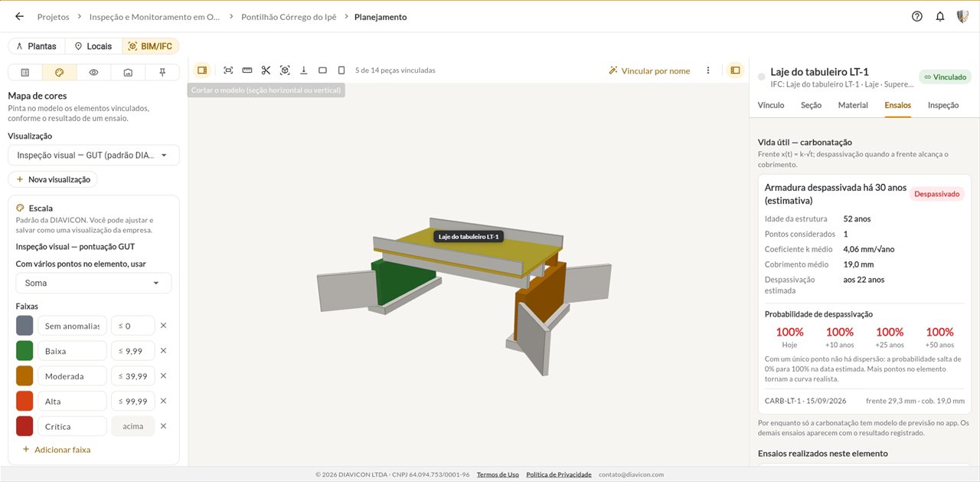Select the Ensaios tab
The height and width of the screenshot is (482, 980).
click(x=897, y=105)
